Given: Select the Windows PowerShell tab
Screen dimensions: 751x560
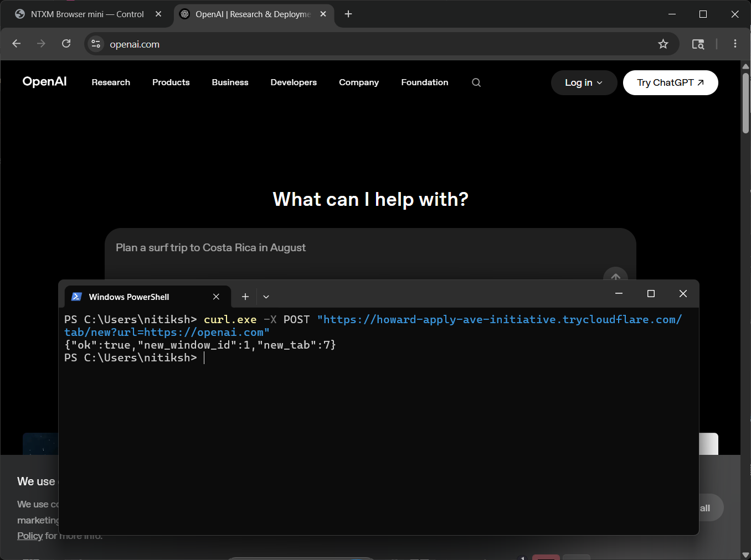Looking at the screenshot, I should coord(147,297).
